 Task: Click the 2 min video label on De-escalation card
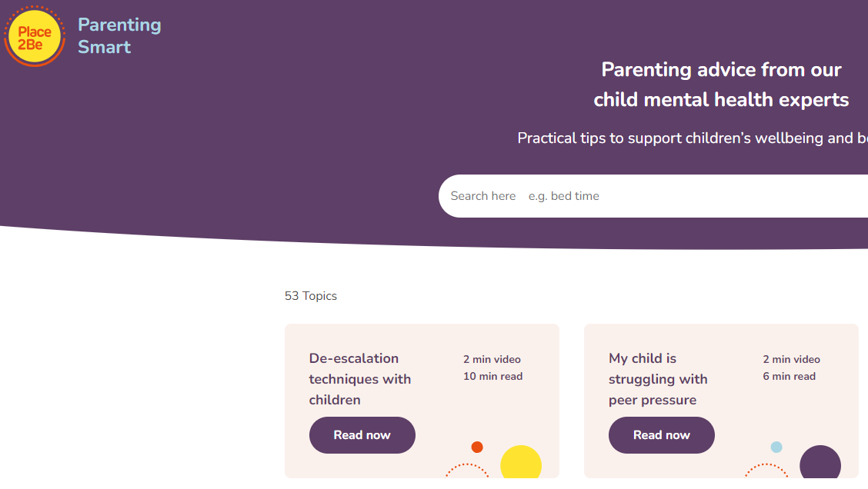coord(492,359)
